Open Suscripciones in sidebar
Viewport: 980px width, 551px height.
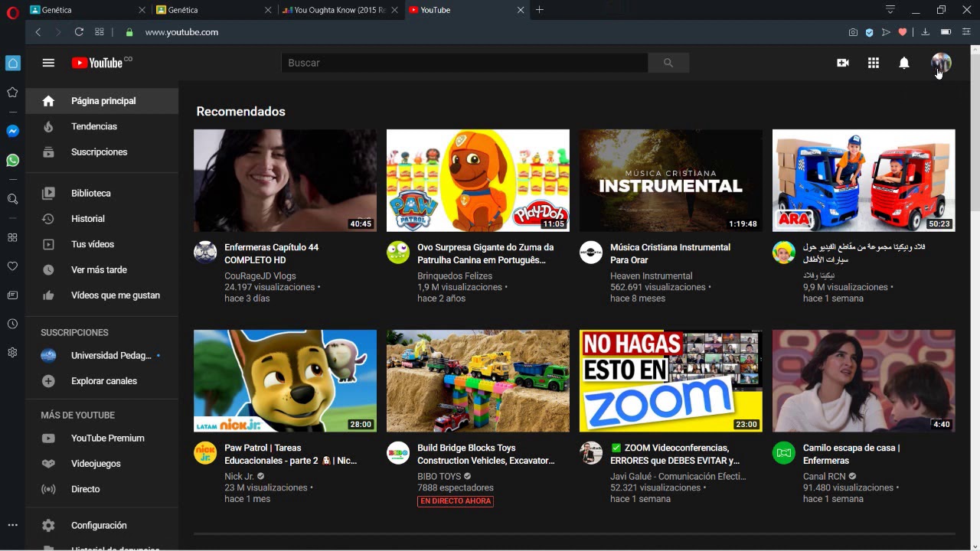pyautogui.click(x=102, y=152)
